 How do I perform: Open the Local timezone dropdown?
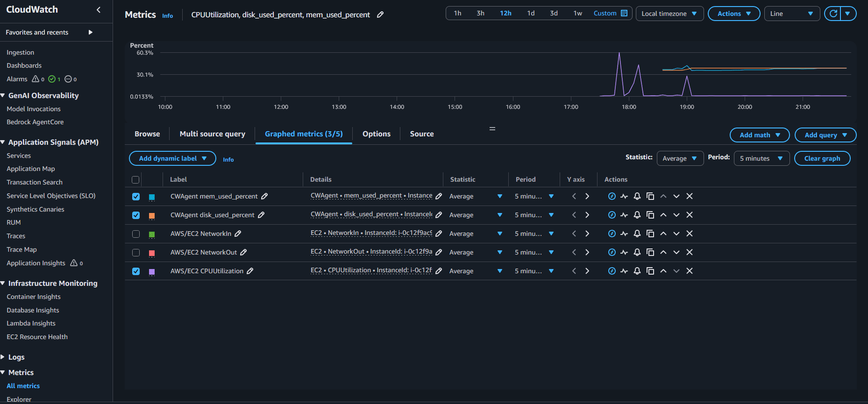pyautogui.click(x=669, y=14)
